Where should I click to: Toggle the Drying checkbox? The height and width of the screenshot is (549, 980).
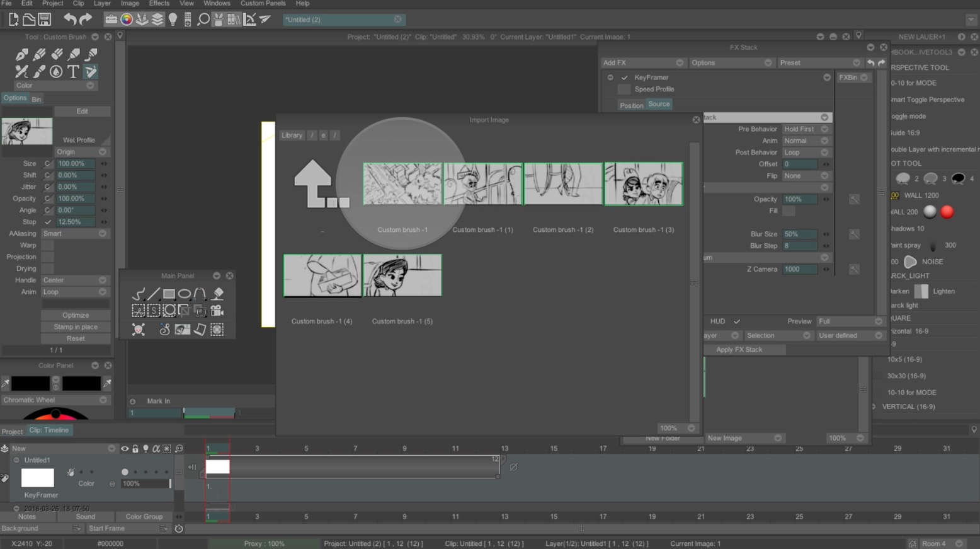point(48,269)
